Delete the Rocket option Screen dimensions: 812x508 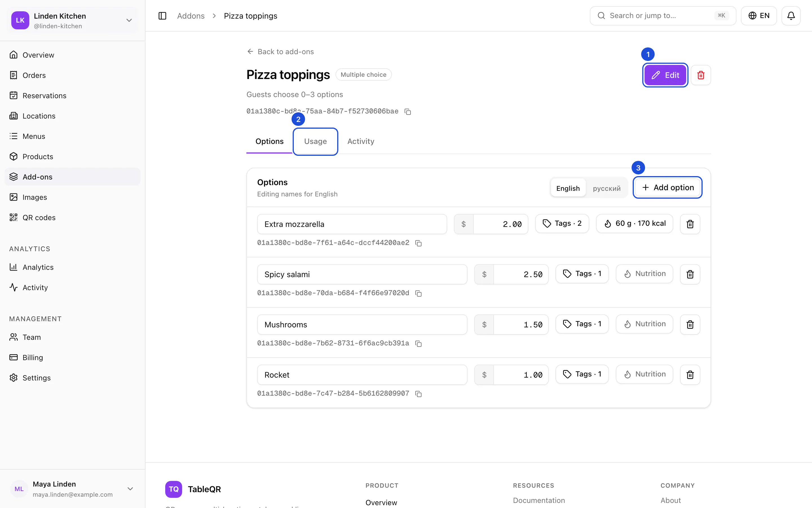(x=690, y=375)
